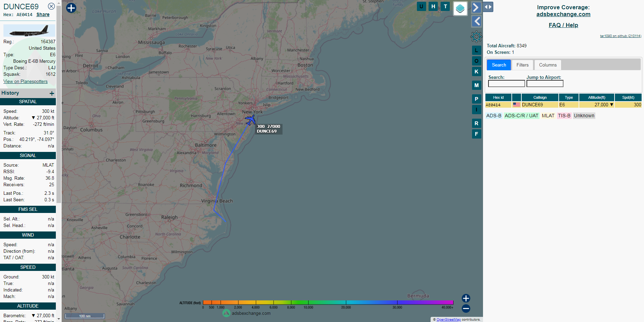
Task: Click the SPEED section header
Action: point(28,267)
